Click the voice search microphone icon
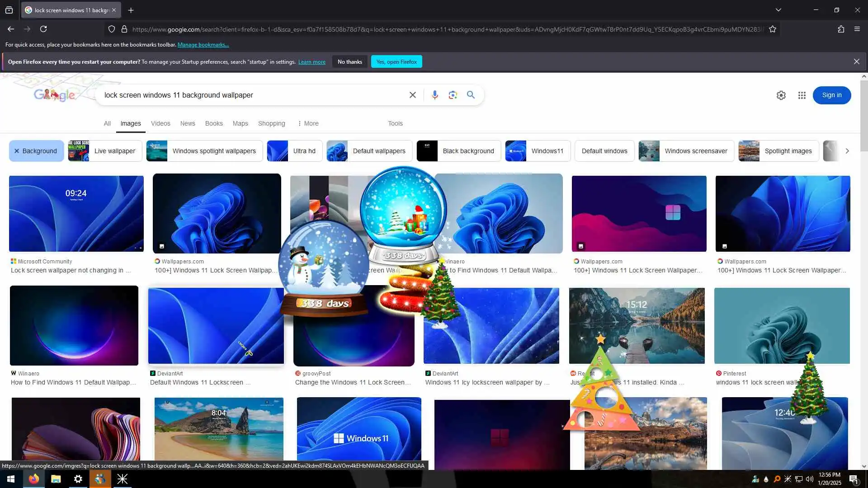 coord(434,95)
